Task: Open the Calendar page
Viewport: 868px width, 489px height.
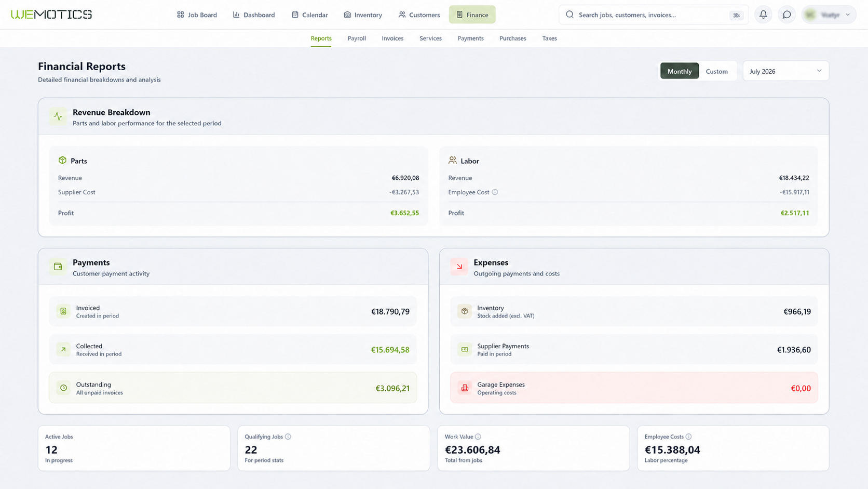Action: (x=310, y=15)
